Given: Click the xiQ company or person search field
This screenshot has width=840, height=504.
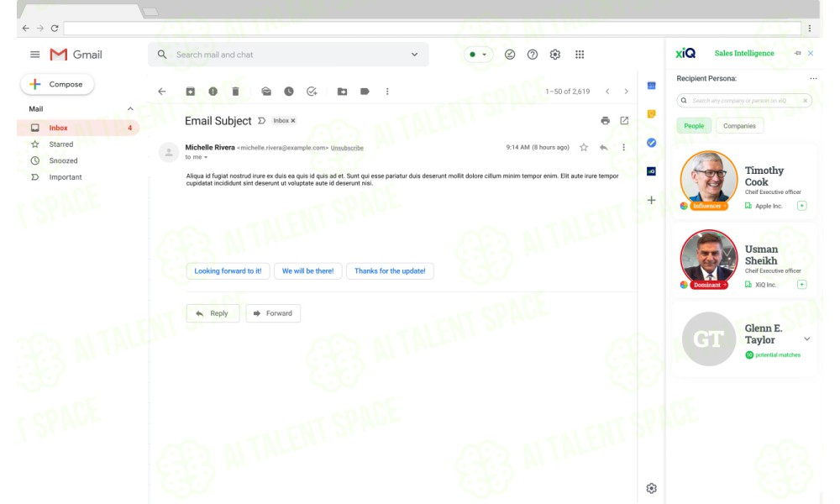Looking at the screenshot, I should click(x=744, y=101).
